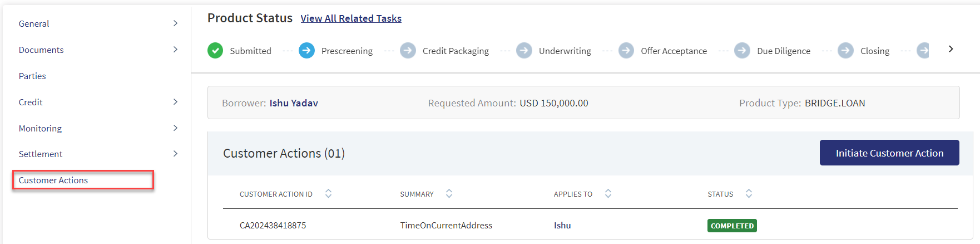
Task: Click the Initiate Customer Action button
Action: (x=889, y=153)
